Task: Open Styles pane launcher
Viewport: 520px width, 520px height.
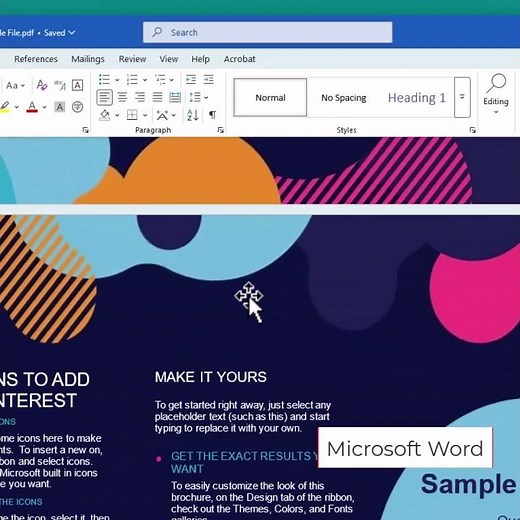Action: 472,130
